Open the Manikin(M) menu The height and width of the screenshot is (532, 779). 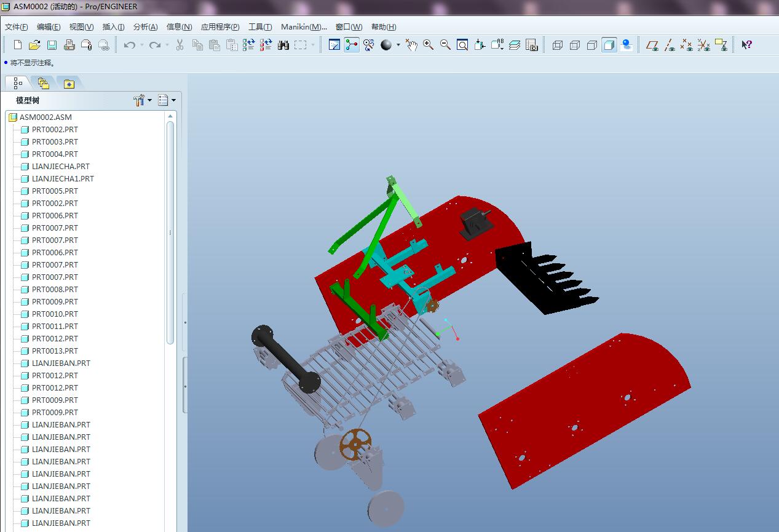coord(304,27)
